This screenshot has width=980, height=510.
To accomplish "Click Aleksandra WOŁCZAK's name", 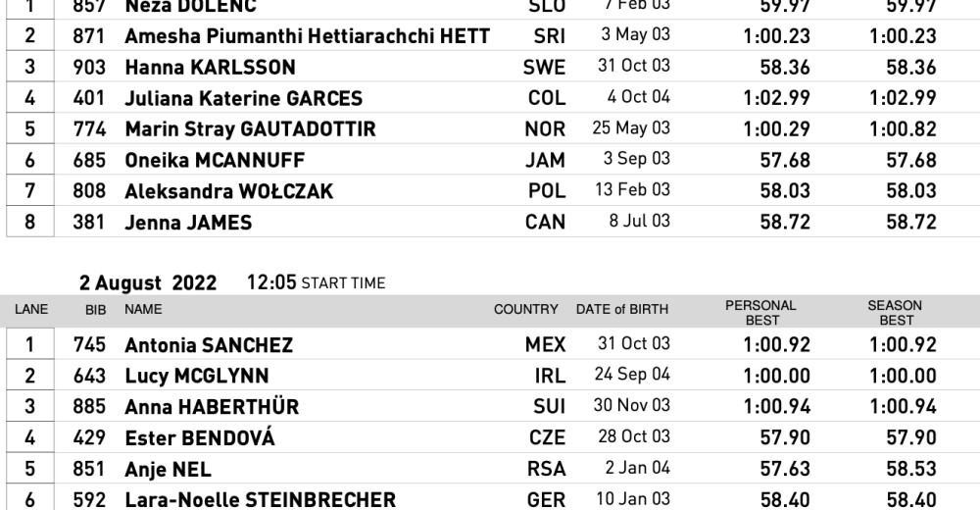I will pyautogui.click(x=228, y=191).
